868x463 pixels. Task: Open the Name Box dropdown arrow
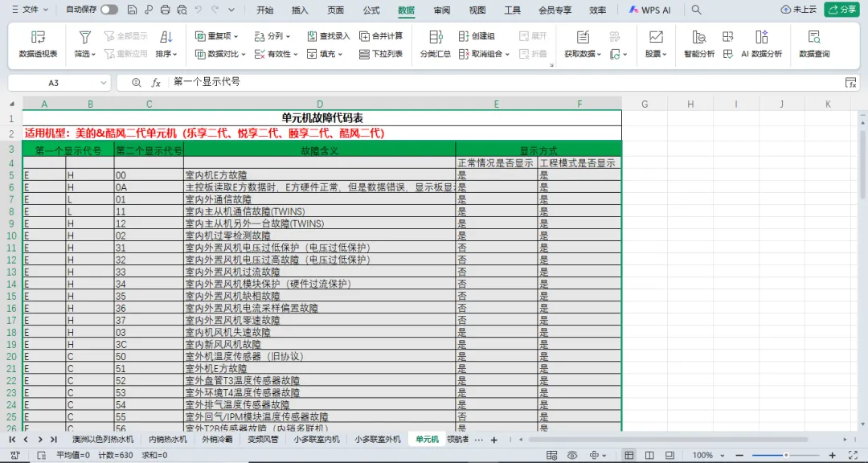tap(104, 83)
